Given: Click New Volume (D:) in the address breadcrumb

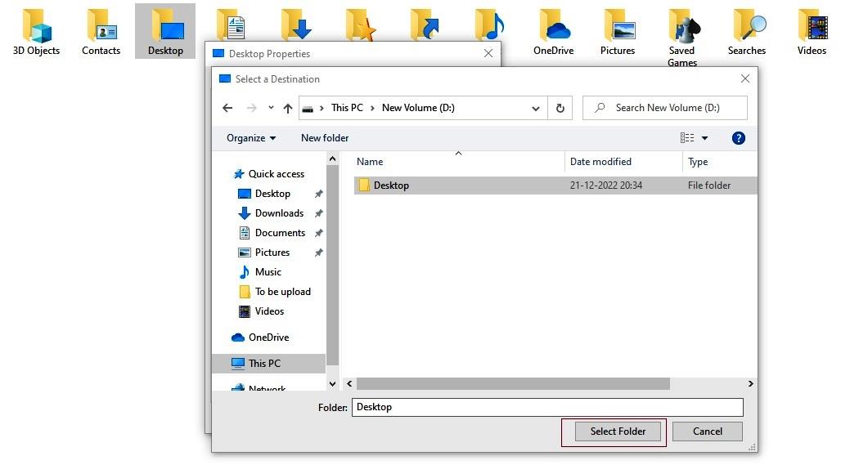Looking at the screenshot, I should (x=418, y=108).
